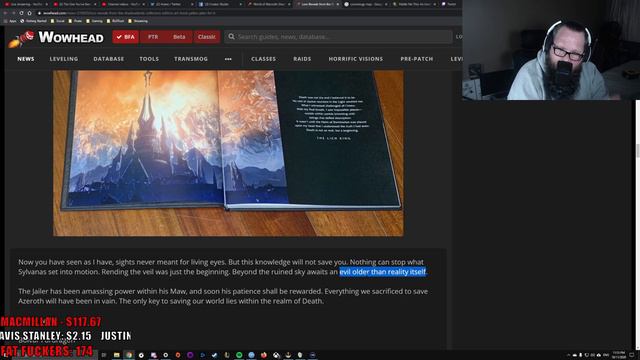This screenshot has width=640, height=360.
Task: Close the active Wowhead browser tab
Action: 338,4
